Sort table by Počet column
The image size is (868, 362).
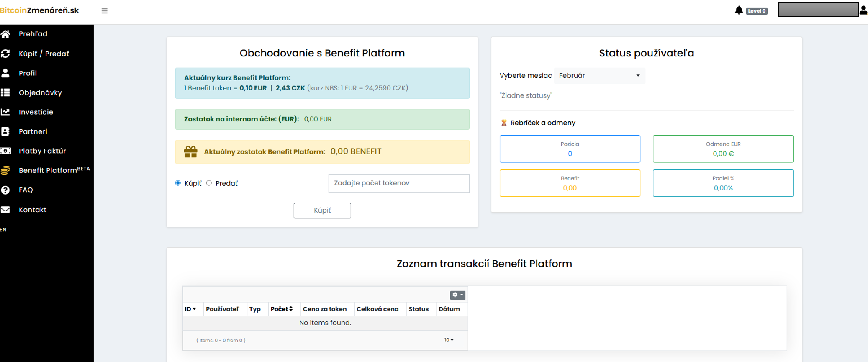281,309
